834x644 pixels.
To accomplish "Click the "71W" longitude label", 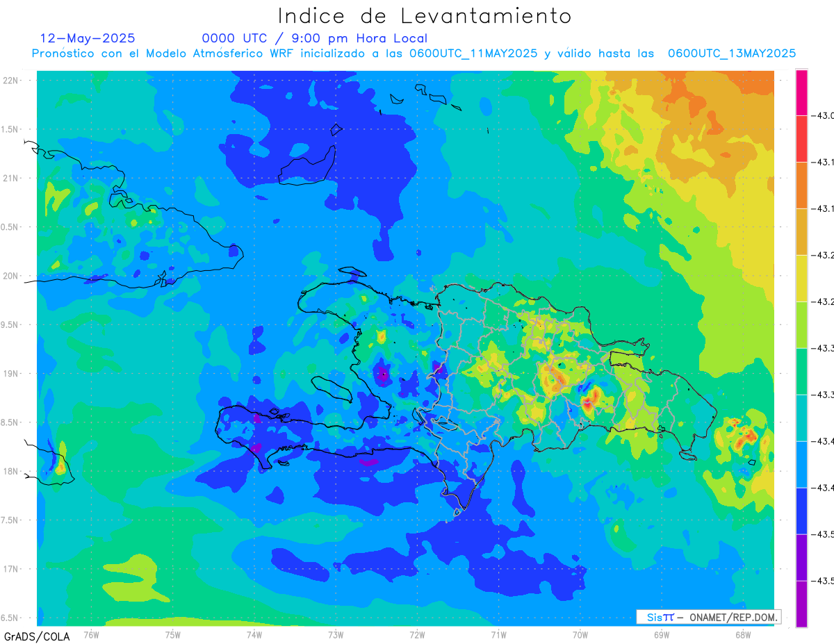I will click(x=498, y=634).
